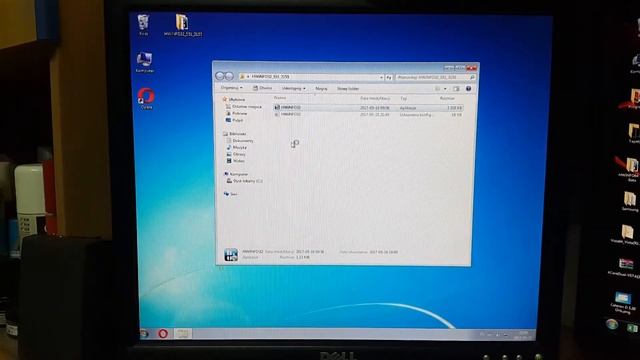Click the Ustawienia konfig... type cell
640x360 pixels.
pyautogui.click(x=416, y=115)
